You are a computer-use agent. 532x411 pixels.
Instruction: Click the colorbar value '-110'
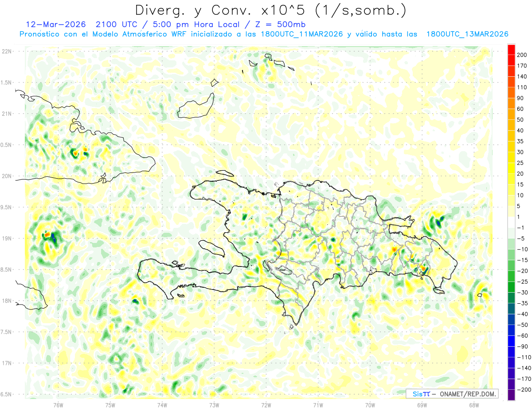524,357
